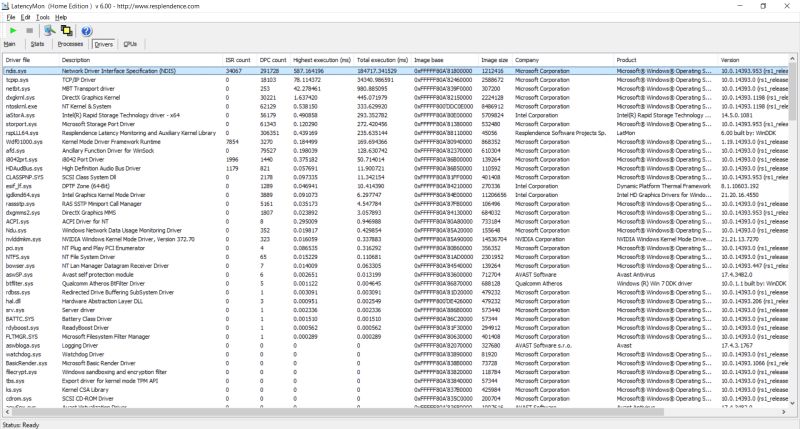Open help with the blue question mark icon
Screen dimensions: 800x429
tap(86, 31)
